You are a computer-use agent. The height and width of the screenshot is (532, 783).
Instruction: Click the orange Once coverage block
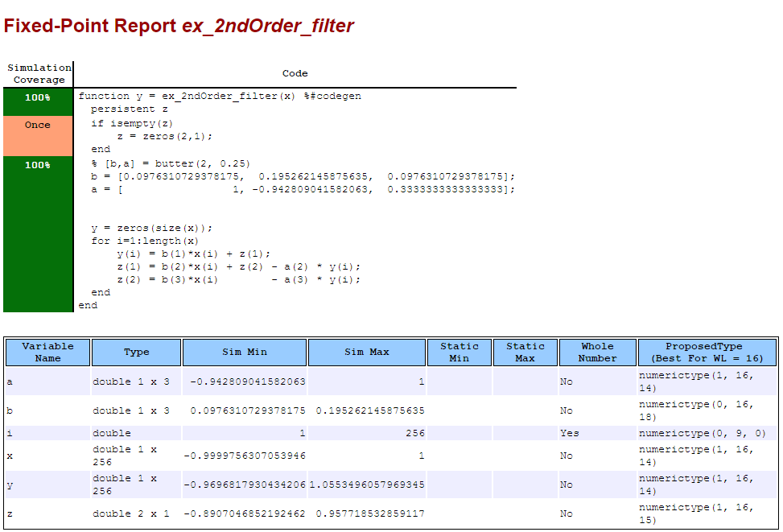point(38,136)
